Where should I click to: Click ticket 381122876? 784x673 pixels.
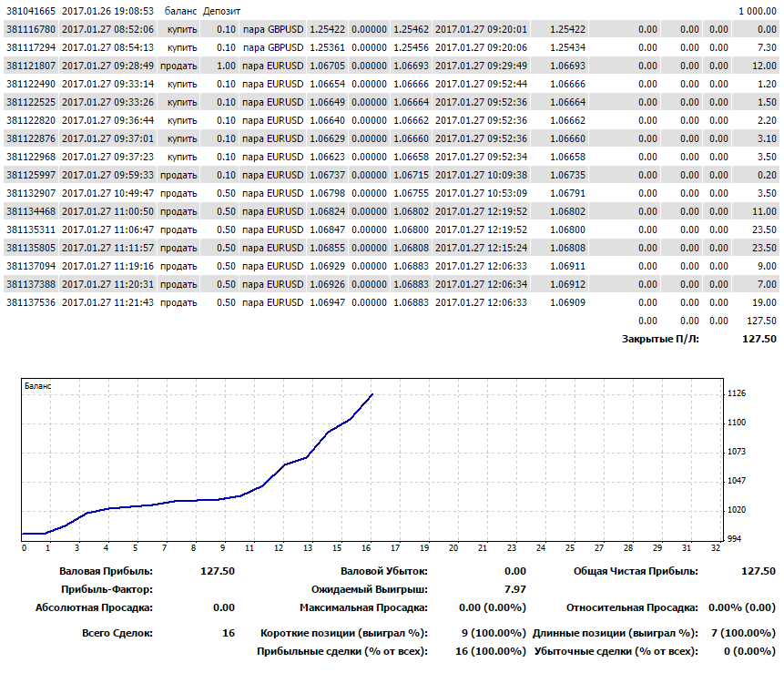click(x=30, y=138)
